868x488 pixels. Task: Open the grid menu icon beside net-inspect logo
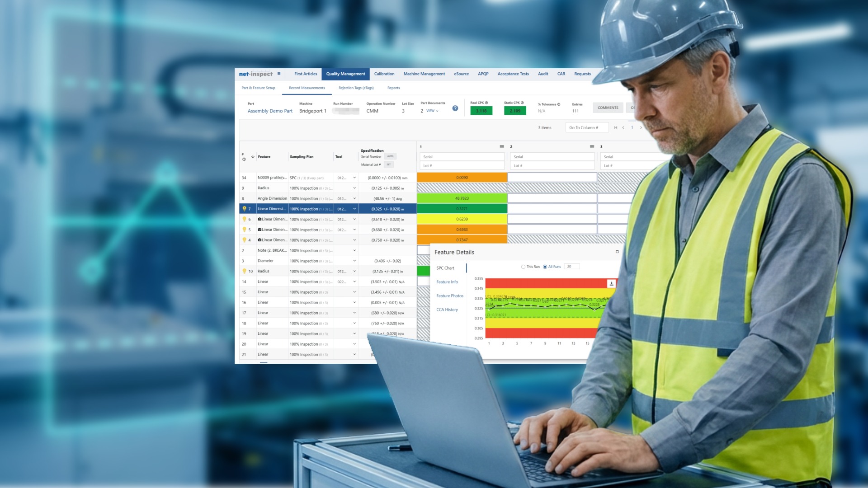pos(279,74)
